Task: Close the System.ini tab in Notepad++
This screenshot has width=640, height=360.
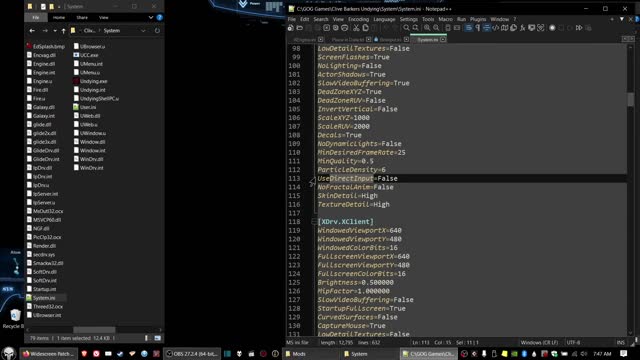Action: [443, 40]
